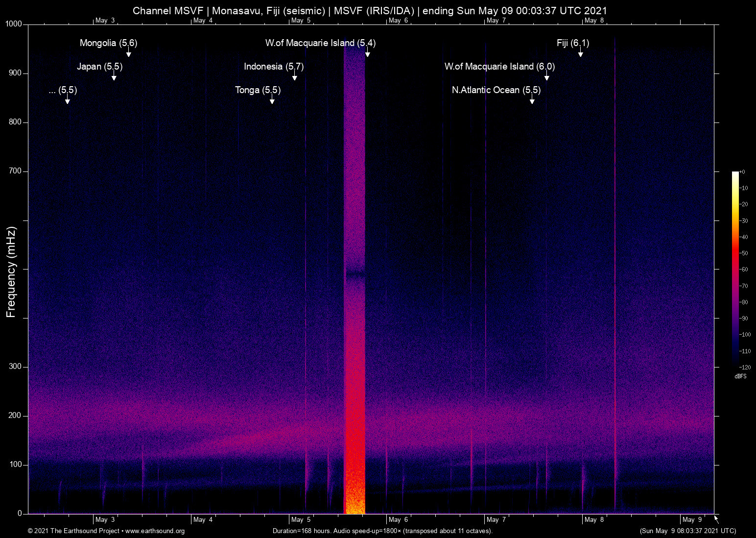Click the 'May 9' label on the bottom time axis

692,520
